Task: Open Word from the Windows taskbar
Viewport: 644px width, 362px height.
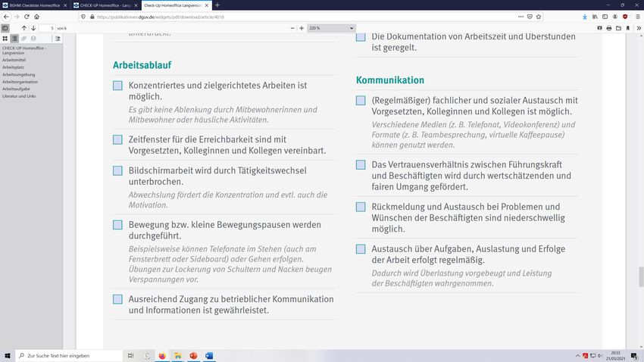Action: [209, 355]
